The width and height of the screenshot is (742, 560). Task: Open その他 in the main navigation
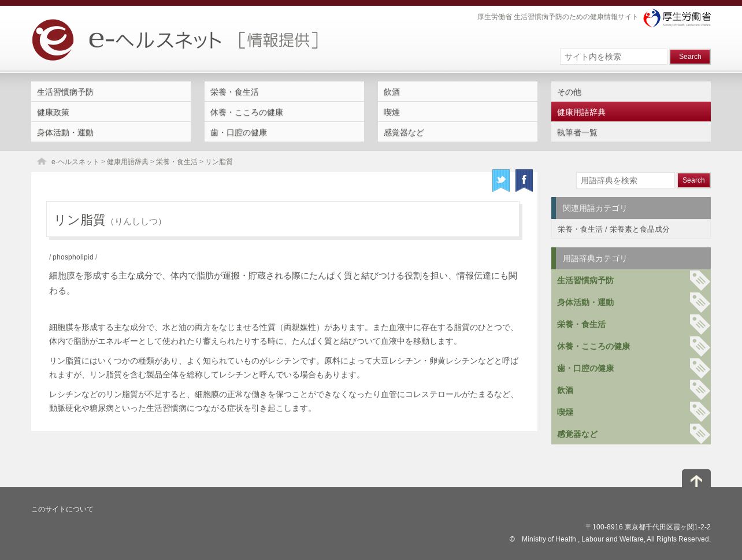[x=631, y=92]
